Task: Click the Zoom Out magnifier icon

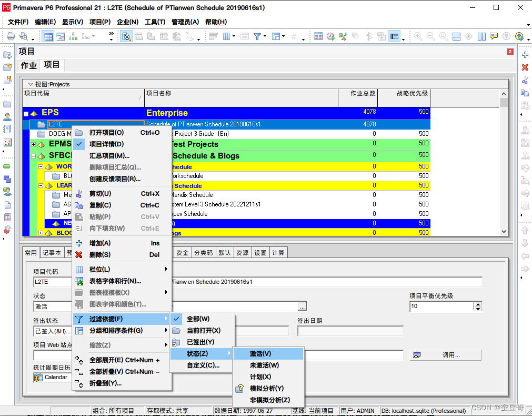Action: pyautogui.click(x=431, y=36)
